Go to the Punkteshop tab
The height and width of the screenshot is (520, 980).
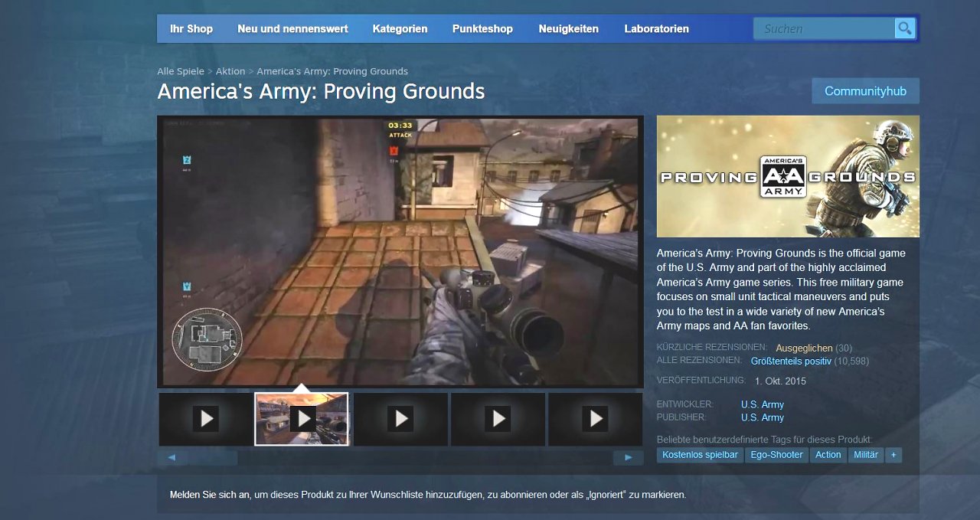click(x=482, y=28)
